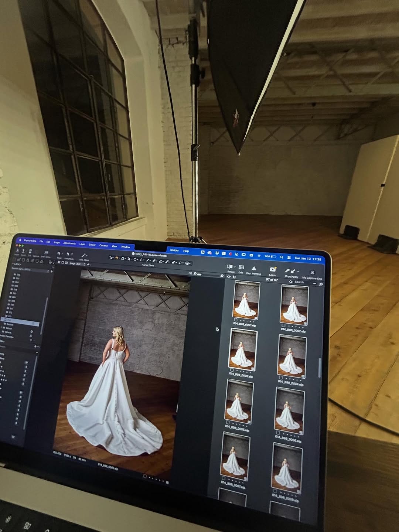Click the zoom-in magnifier right of slider
Image resolution: width=399 pixels, height=532 pixels.
coord(222,276)
